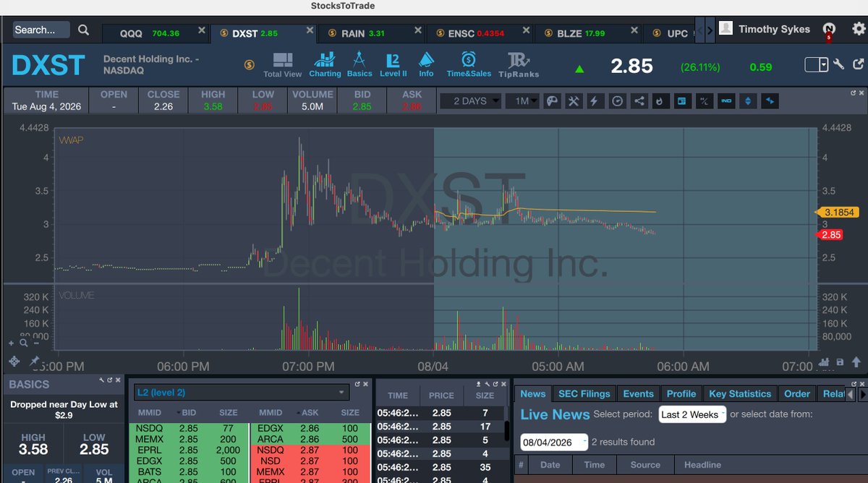Sort Level 2 by BID column
The height and width of the screenshot is (483, 868).
189,412
